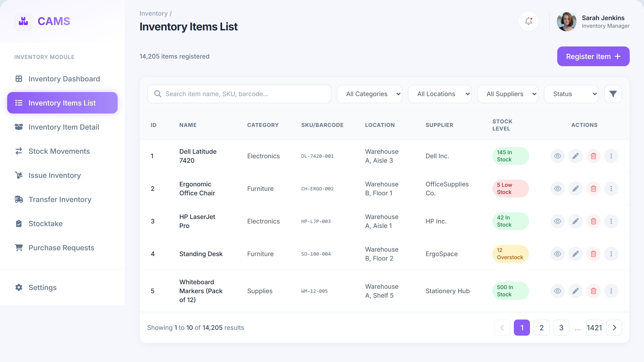This screenshot has height=362, width=644.
Task: Open the notifications bell
Action: [528, 21]
